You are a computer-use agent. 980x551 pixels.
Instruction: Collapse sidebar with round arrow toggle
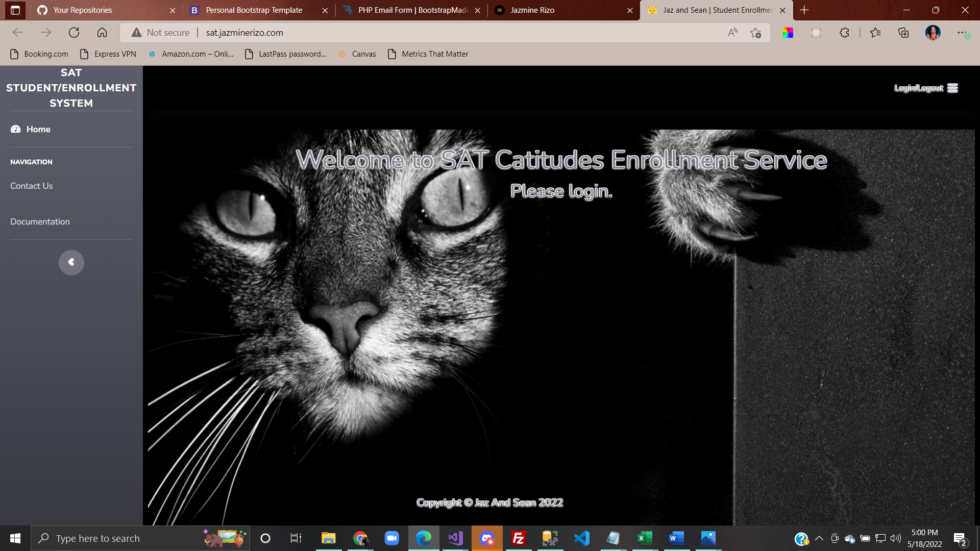click(71, 262)
